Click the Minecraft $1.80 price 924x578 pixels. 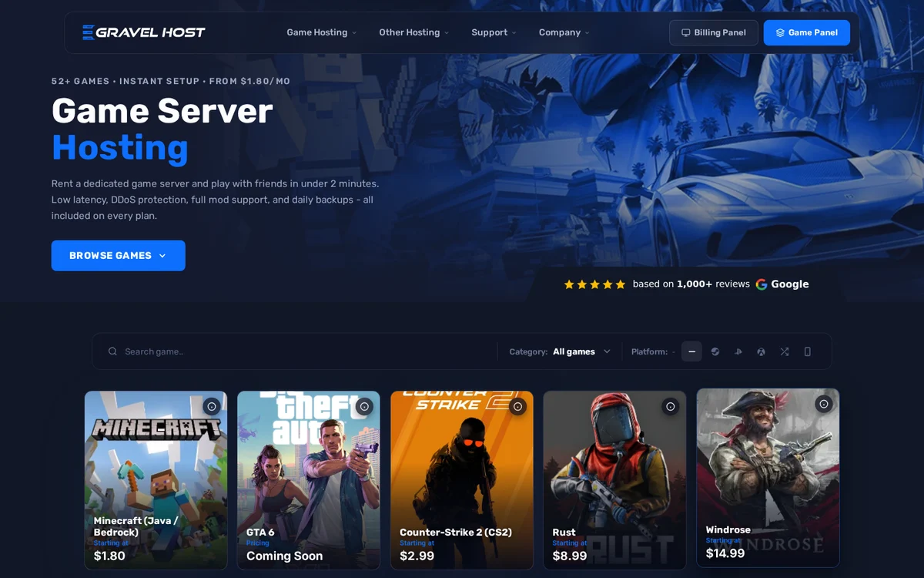pos(109,556)
